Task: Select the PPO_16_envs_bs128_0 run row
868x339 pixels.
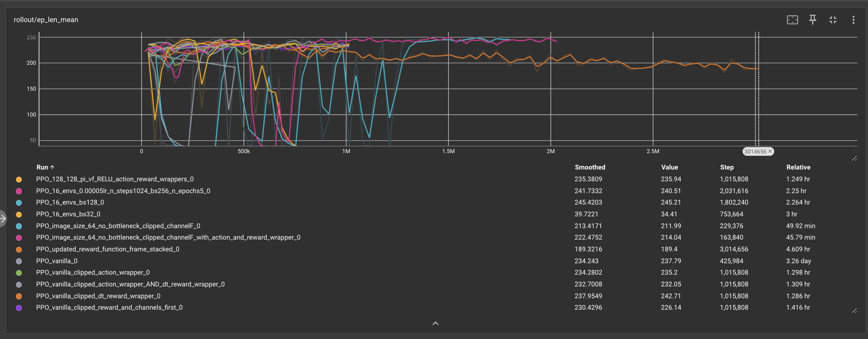Action: [70, 202]
